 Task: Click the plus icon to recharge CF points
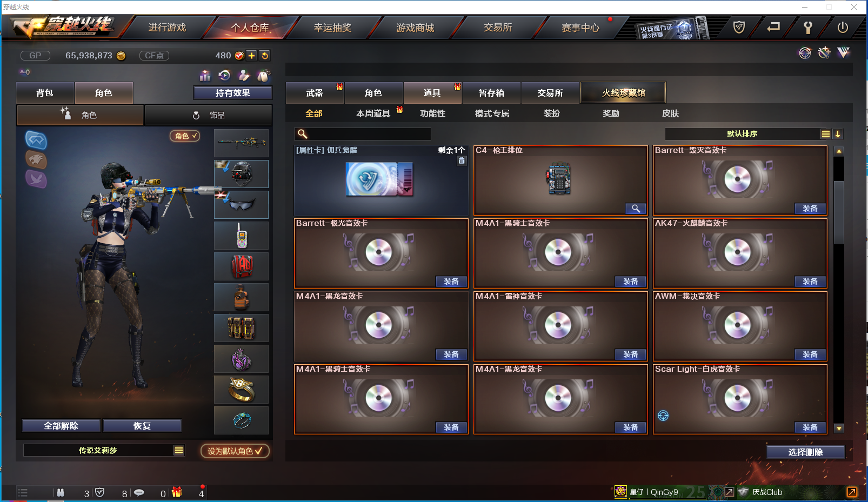point(251,56)
